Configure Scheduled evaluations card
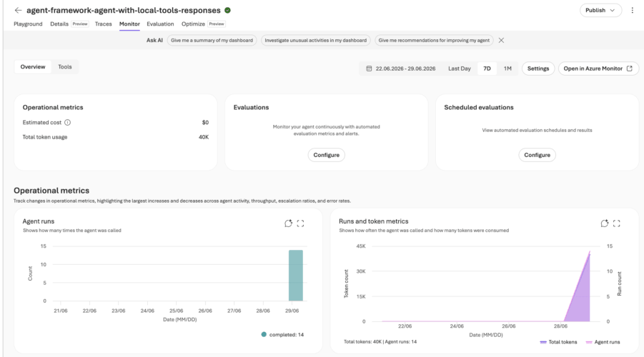The height and width of the screenshot is (357, 644). click(x=537, y=155)
